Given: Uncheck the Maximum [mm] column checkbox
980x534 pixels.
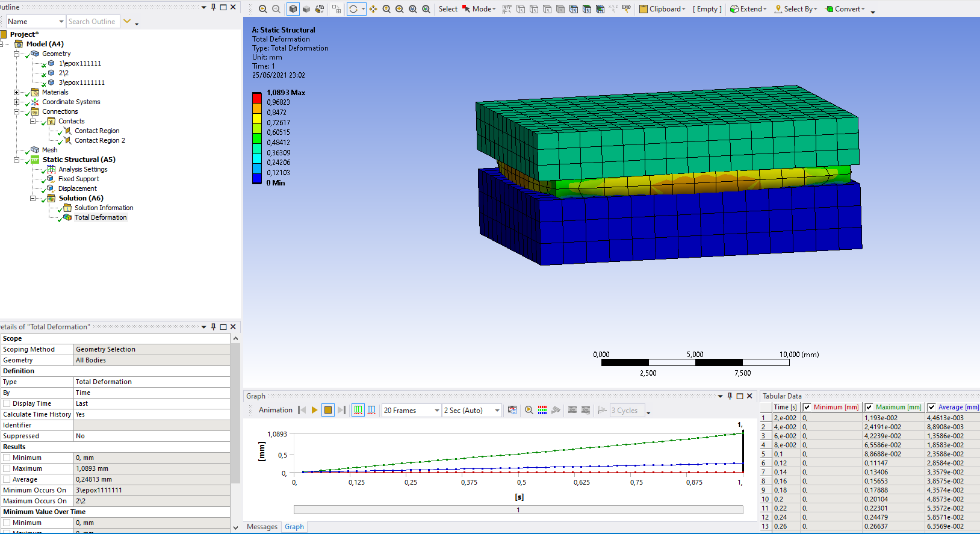Looking at the screenshot, I should pos(869,407).
